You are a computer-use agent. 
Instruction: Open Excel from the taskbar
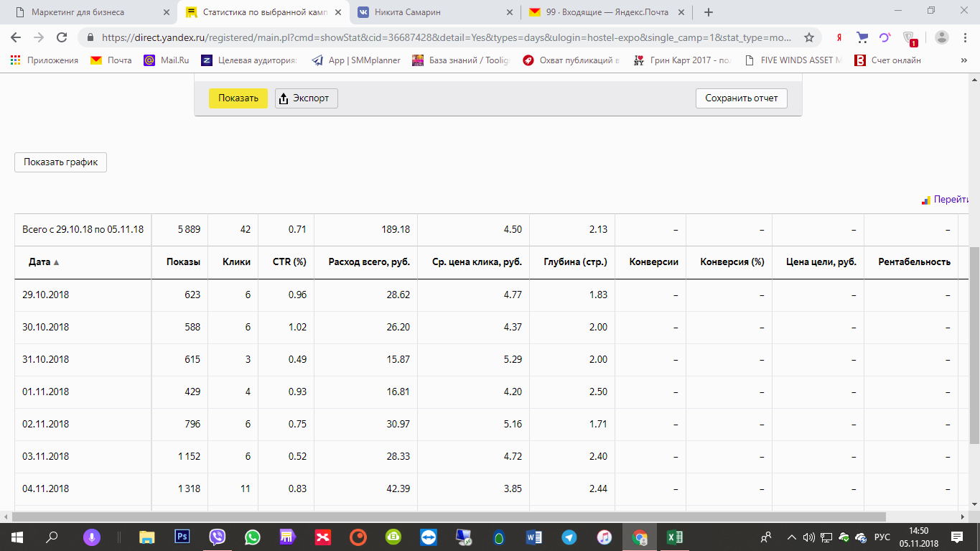[675, 537]
